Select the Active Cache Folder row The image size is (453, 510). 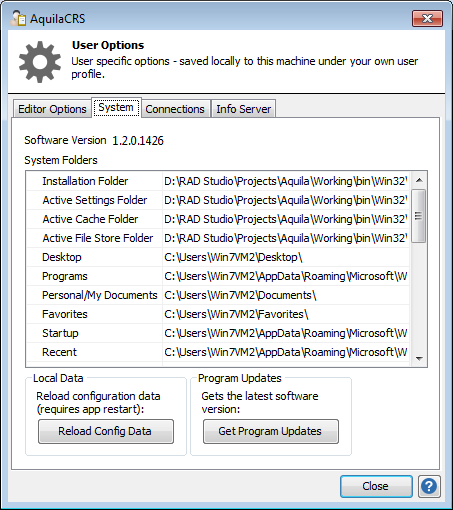click(x=218, y=219)
